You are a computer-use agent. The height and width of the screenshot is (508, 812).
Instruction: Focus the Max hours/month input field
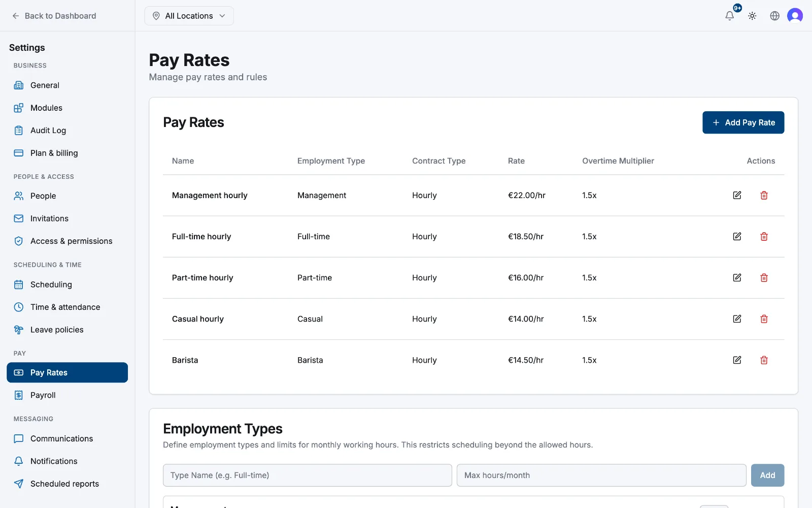coord(601,475)
